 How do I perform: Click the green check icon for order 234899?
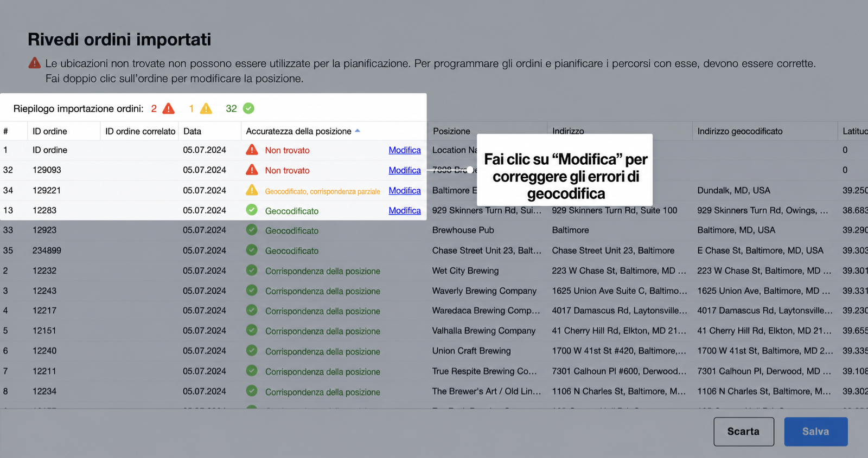click(252, 250)
